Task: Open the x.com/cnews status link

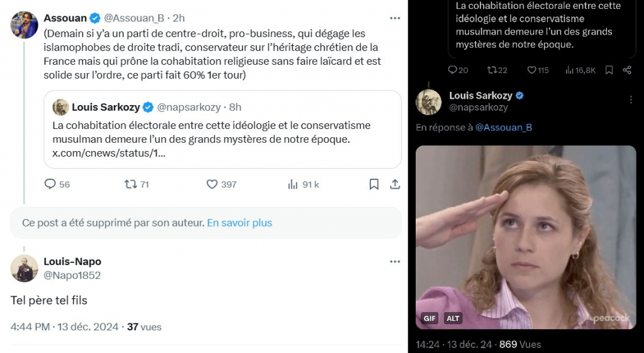Action: click(x=109, y=154)
